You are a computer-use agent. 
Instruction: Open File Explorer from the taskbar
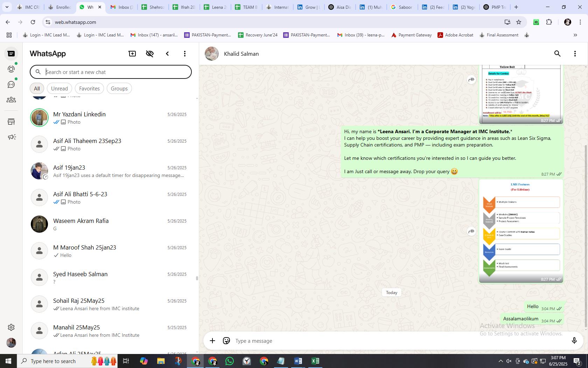tap(161, 361)
